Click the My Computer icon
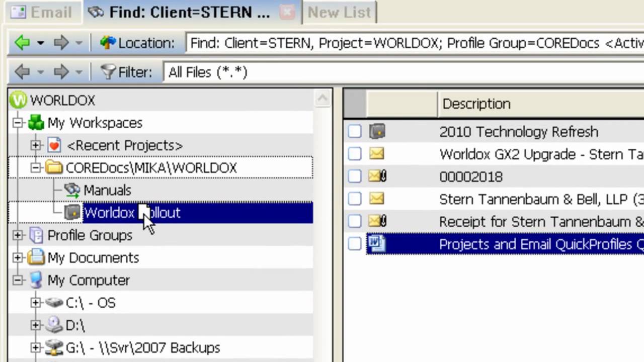 pyautogui.click(x=36, y=280)
